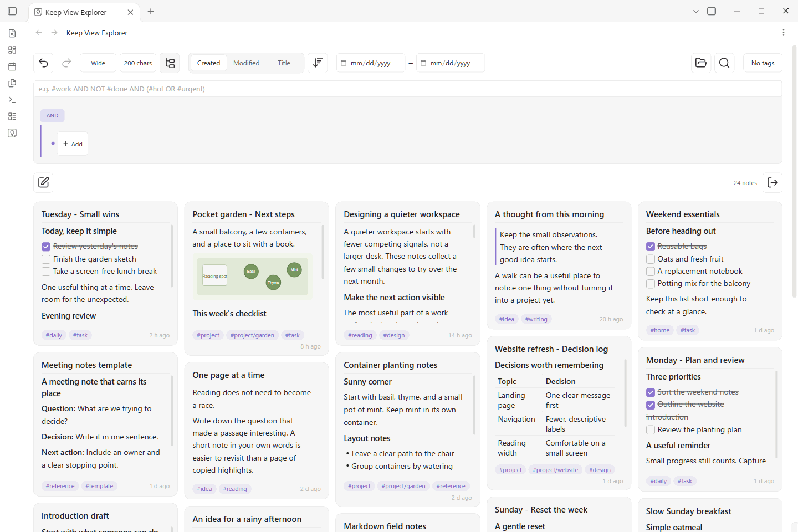798x532 pixels.
Task: Open the folder filter icon
Action: [x=701, y=63]
